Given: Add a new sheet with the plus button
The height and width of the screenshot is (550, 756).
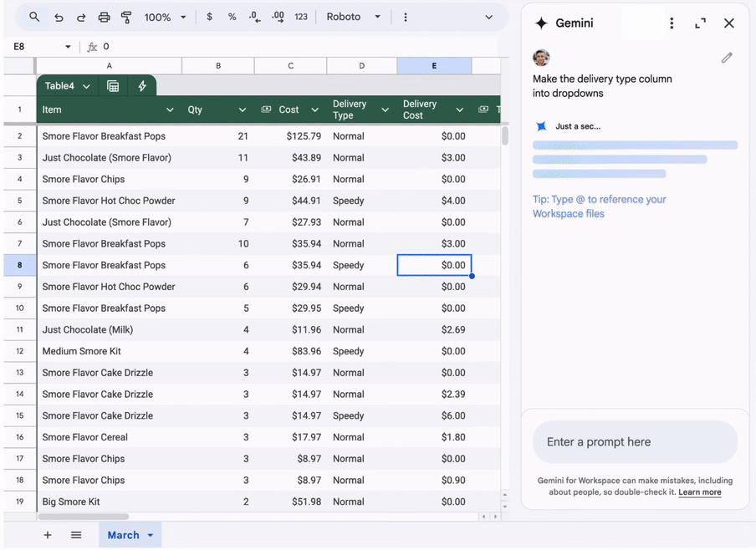Looking at the screenshot, I should 48,535.
